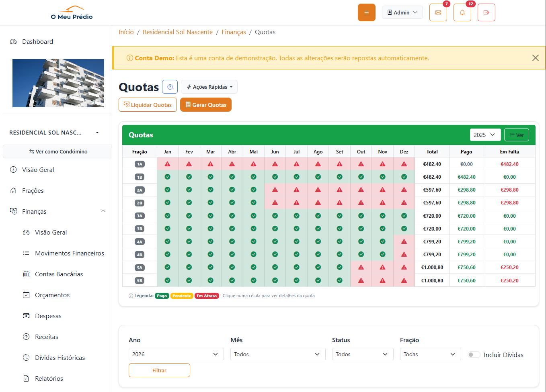The image size is (546, 392).
Task: Click the Liquidar Quotas button
Action: [x=148, y=105]
